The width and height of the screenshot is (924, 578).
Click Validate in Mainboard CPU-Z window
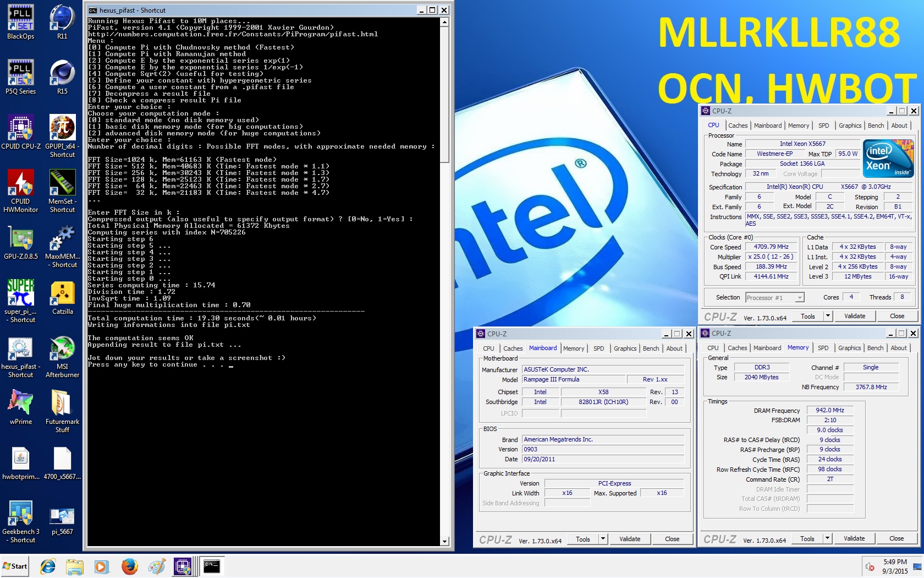[630, 539]
